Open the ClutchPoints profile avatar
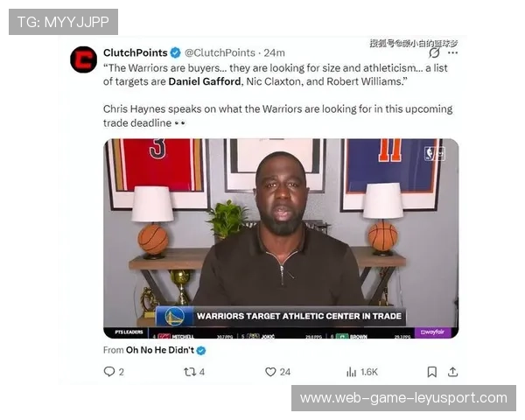This screenshot has width=525, height=420. point(83,59)
